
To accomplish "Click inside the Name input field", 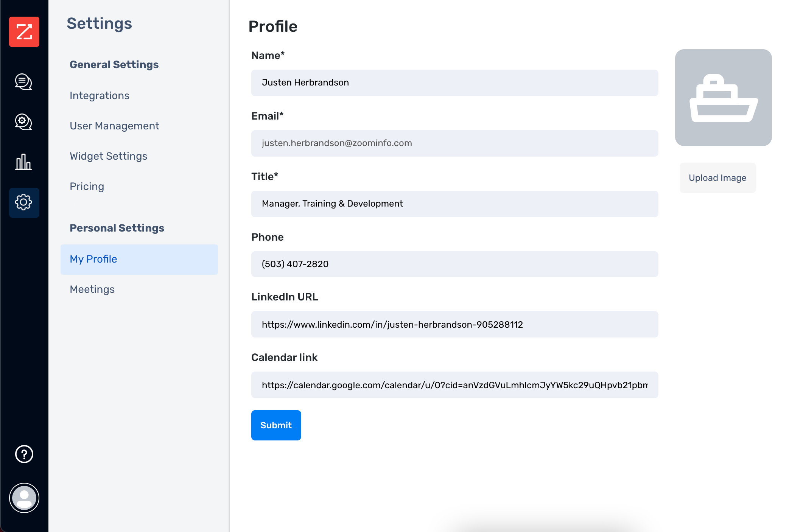I will tap(454, 82).
